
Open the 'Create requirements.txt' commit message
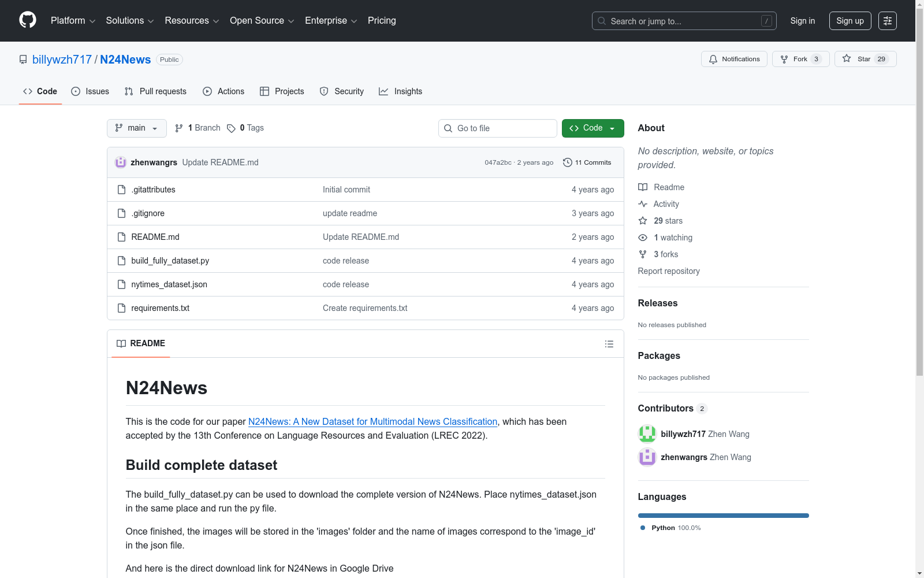(x=365, y=308)
